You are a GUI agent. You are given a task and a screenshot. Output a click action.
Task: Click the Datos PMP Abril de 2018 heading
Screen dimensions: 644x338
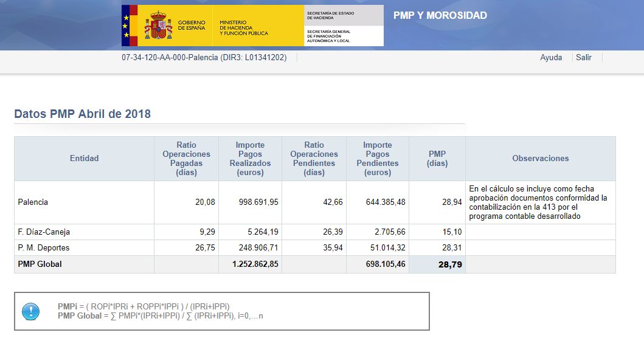[82, 114]
